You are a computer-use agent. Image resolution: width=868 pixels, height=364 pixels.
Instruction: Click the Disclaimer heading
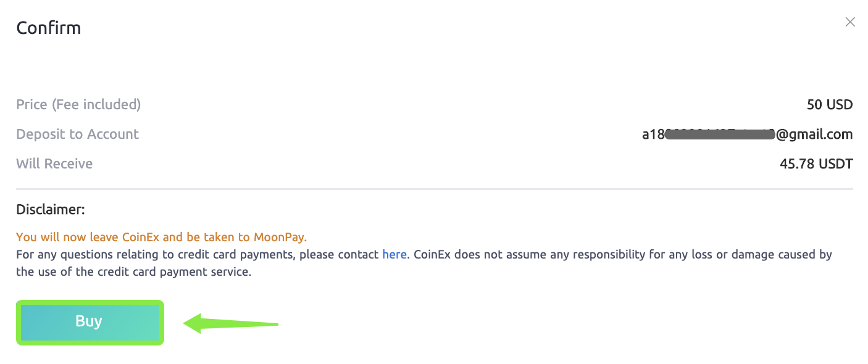(x=51, y=209)
